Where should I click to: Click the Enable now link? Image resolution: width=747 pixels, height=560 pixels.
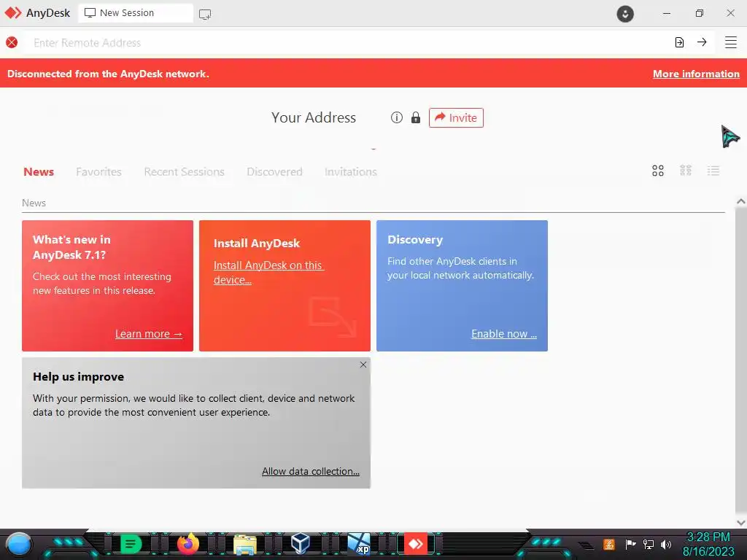[504, 334]
